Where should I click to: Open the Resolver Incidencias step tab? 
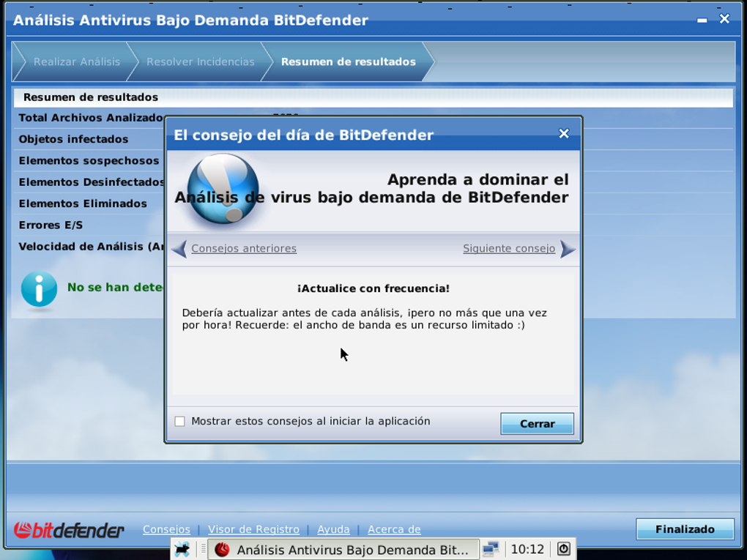200,62
